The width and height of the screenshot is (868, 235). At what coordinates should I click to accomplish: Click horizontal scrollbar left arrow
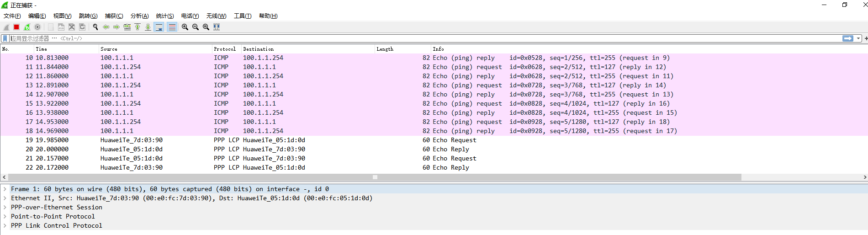[x=4, y=177]
